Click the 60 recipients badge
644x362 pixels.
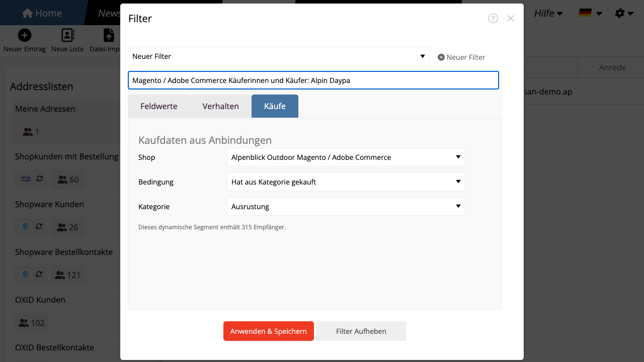coord(68,179)
